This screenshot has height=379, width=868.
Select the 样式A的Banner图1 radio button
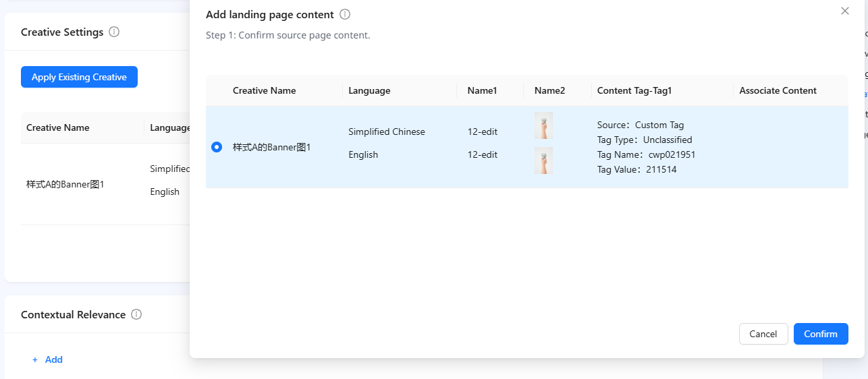click(x=217, y=147)
